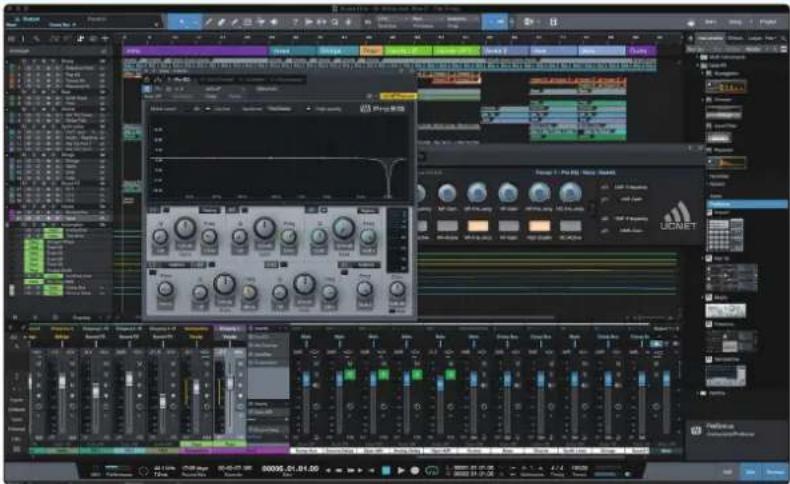
Task: Click the question mark help icon
Action: pos(295,22)
